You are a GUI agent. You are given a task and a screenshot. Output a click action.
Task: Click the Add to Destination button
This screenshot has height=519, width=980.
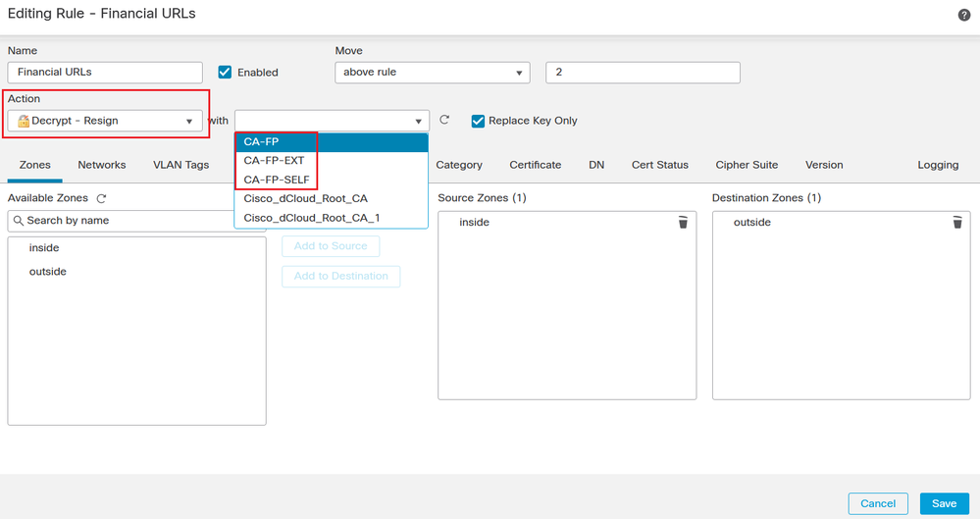tap(340, 277)
